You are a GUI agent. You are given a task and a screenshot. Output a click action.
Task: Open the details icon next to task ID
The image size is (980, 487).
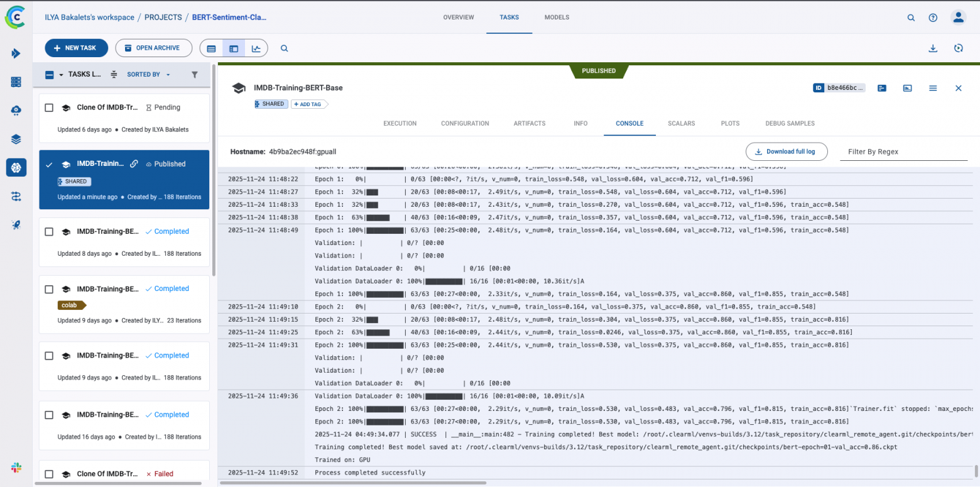coord(882,88)
